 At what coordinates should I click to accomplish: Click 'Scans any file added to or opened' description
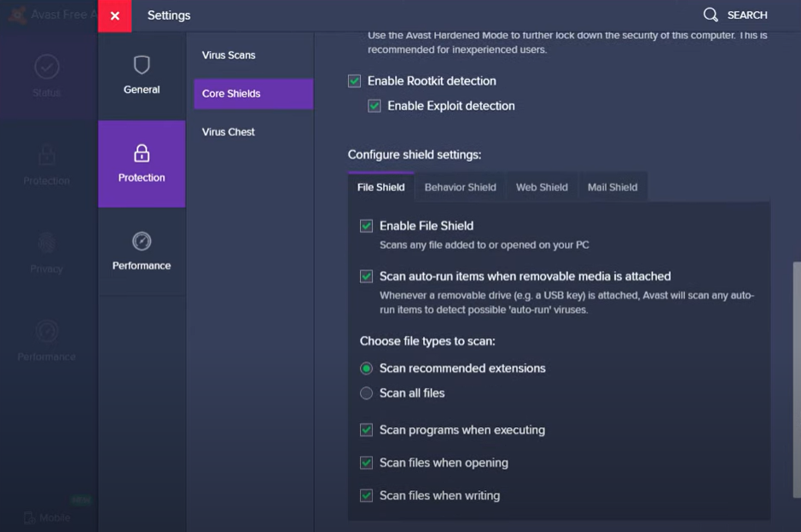[x=484, y=245]
